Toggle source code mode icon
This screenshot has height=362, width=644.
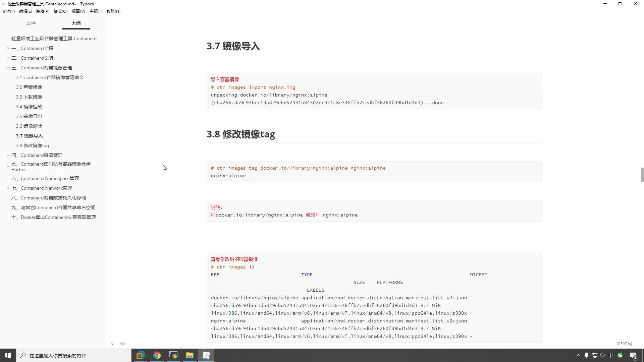(x=122, y=344)
